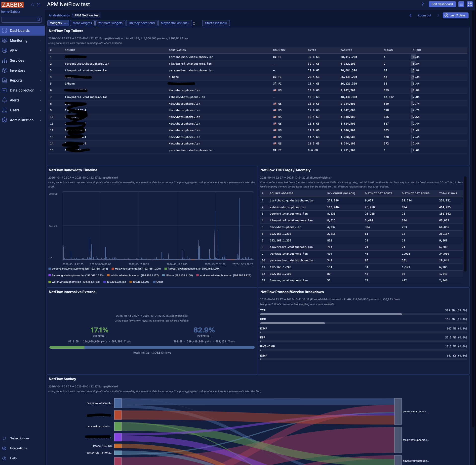This screenshot has width=476, height=465.
Task: Open the dashboard actions menu icon
Action: [461, 4]
